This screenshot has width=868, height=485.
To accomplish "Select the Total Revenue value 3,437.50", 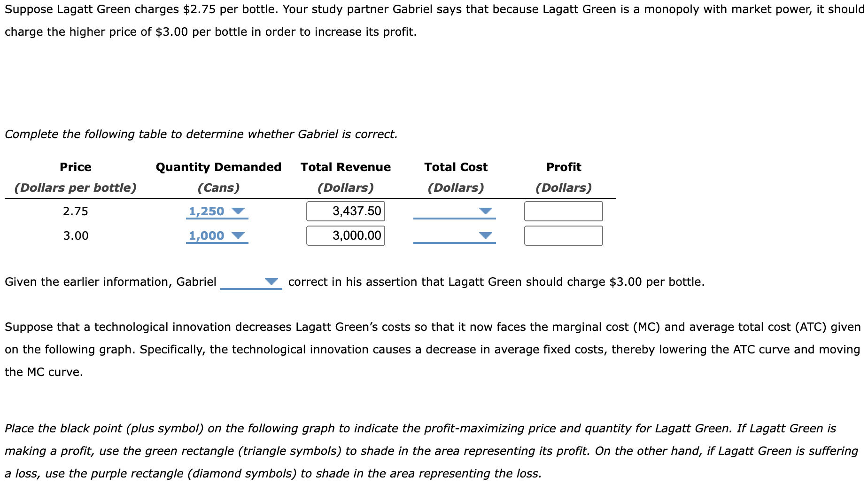I will pyautogui.click(x=345, y=211).
